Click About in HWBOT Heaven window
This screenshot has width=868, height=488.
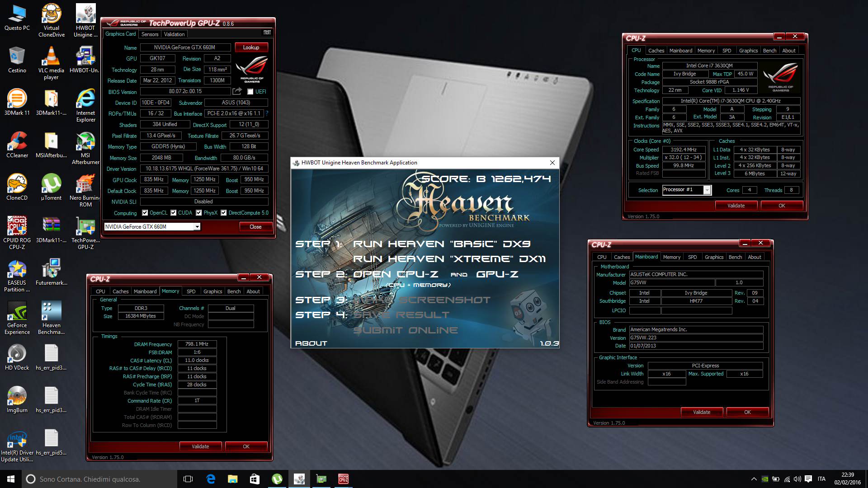[x=311, y=343]
